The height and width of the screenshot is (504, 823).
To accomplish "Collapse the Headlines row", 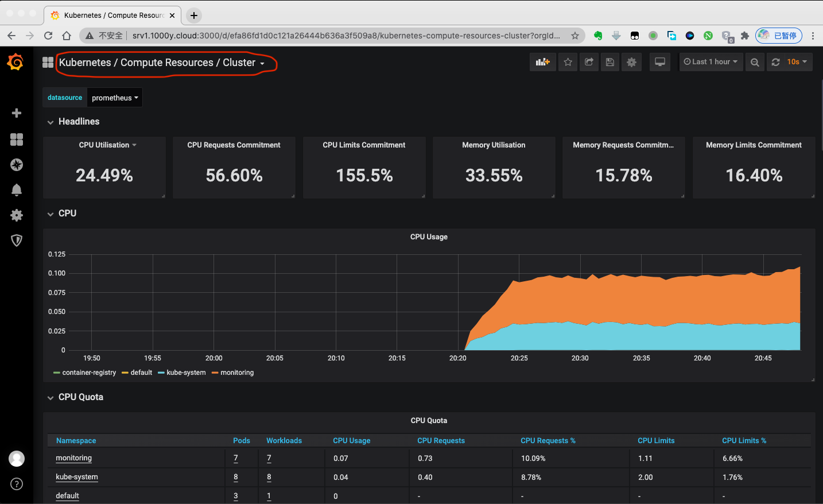I will pos(79,122).
